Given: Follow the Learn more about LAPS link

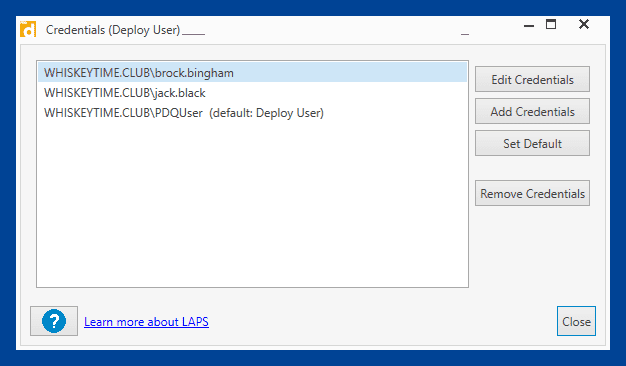Looking at the screenshot, I should click(146, 322).
